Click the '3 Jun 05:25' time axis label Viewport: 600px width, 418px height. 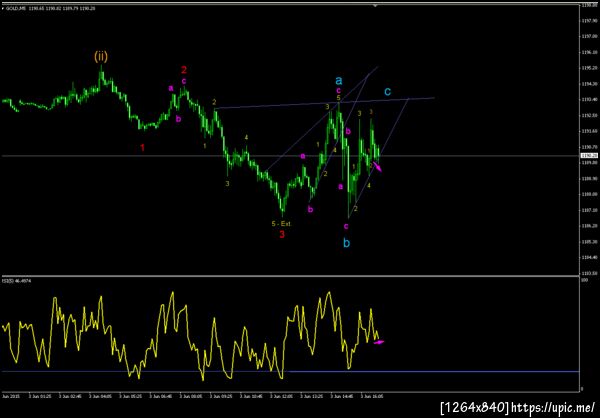(x=131, y=397)
